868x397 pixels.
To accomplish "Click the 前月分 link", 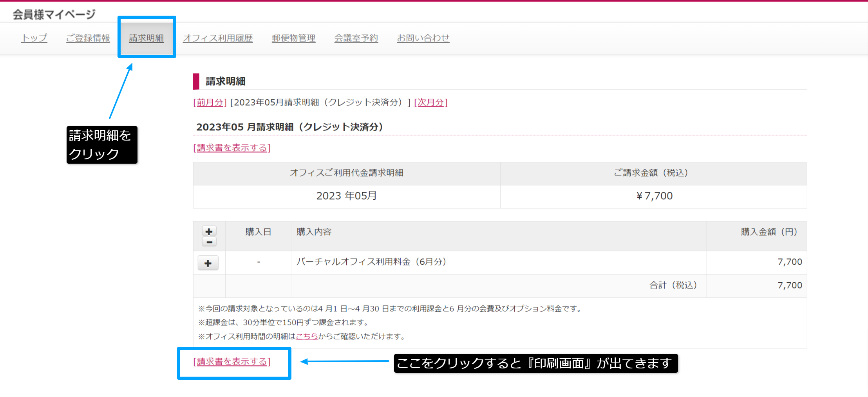I will [x=210, y=102].
